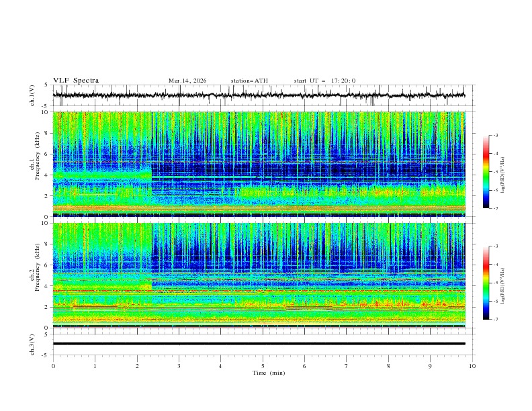The image size is (532, 411).
Task: Click time-axis tick label "8"
Action: pyautogui.click(x=388, y=366)
